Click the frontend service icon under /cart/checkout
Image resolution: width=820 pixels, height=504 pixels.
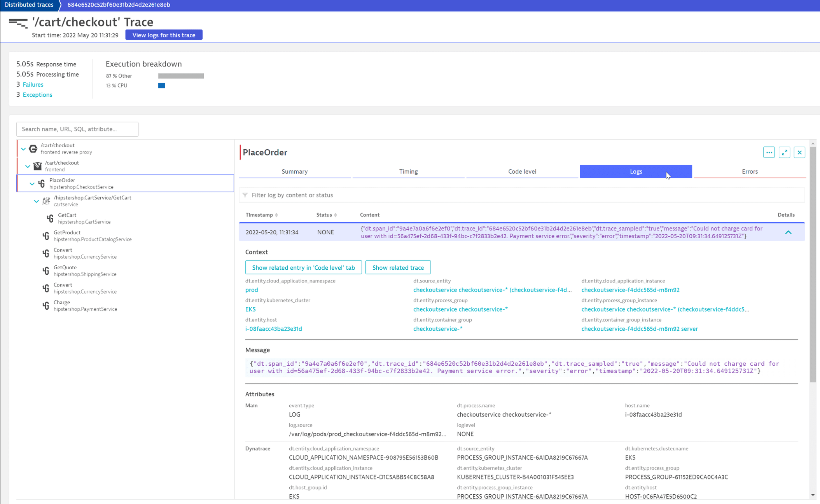tap(38, 166)
